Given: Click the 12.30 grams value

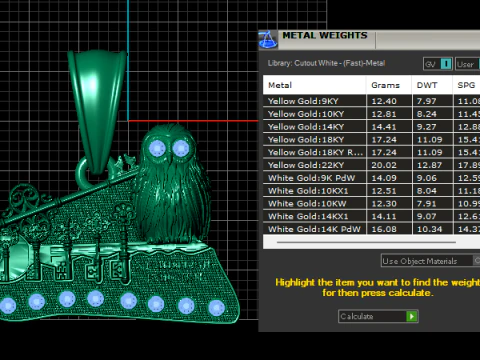Looking at the screenshot, I should click(x=384, y=203).
